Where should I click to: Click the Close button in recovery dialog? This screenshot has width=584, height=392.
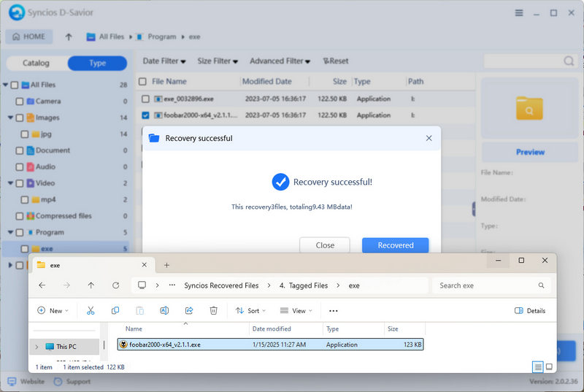[325, 245]
